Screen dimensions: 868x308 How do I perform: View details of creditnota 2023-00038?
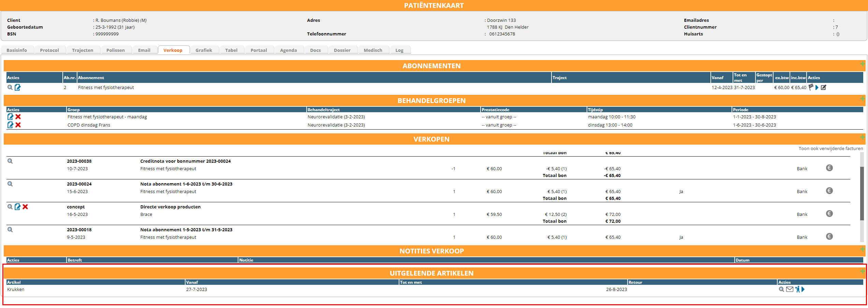(x=10, y=161)
